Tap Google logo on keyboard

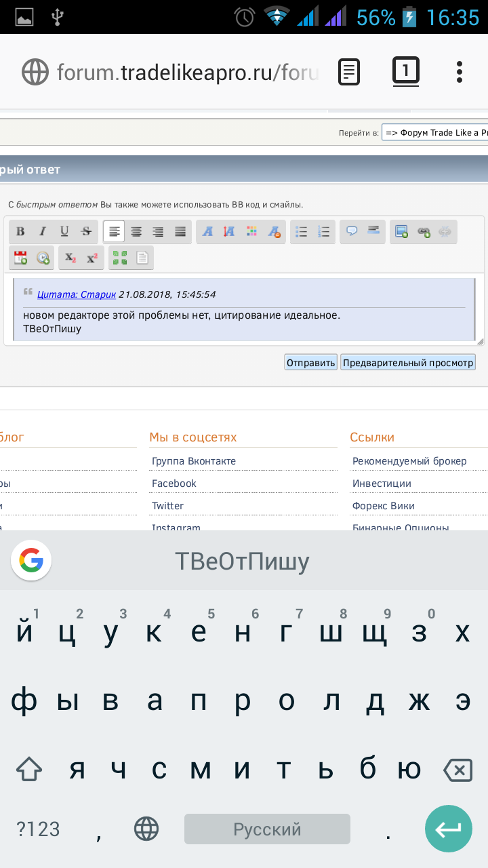coord(31,560)
